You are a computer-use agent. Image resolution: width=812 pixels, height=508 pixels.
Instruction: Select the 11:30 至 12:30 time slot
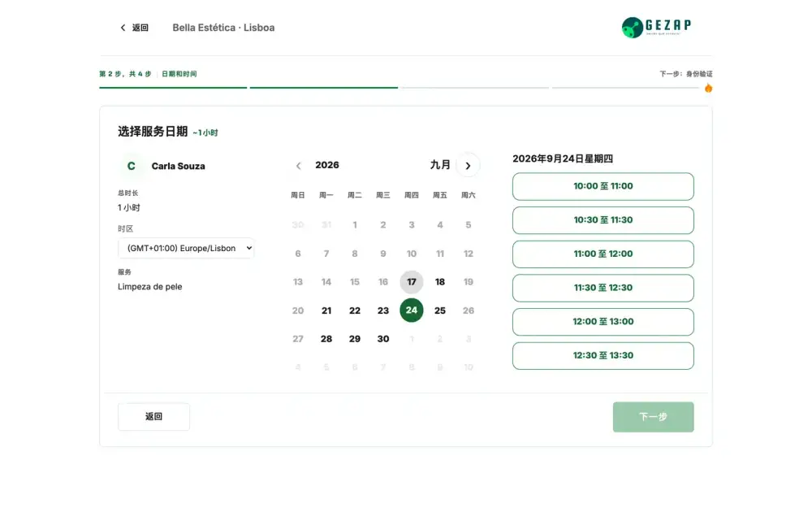[603, 289]
